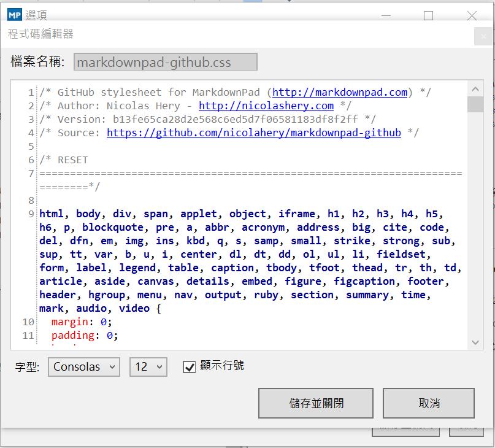Click the scrollbar up arrow in code editor
The image size is (495, 448).
475,90
